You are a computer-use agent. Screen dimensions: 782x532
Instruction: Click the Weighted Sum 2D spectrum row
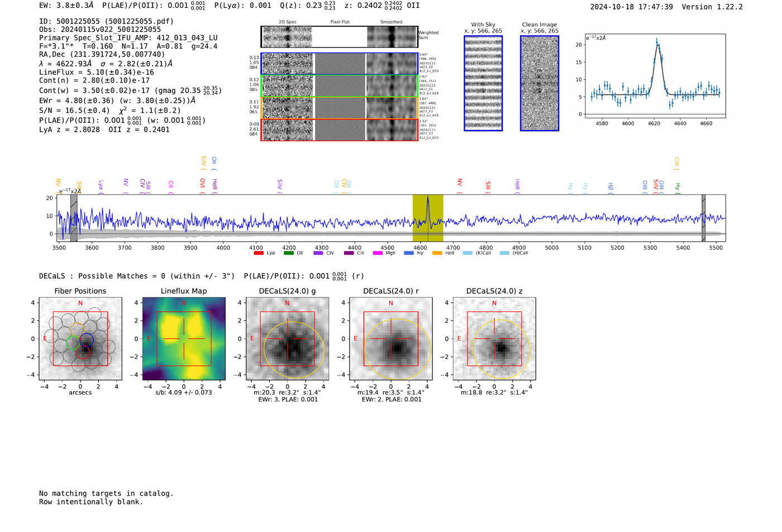[x=340, y=37]
